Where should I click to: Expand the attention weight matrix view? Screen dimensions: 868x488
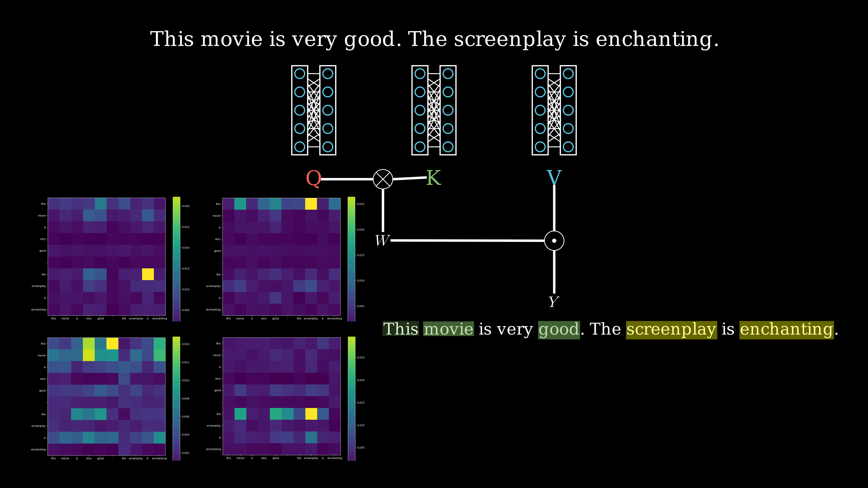point(382,240)
